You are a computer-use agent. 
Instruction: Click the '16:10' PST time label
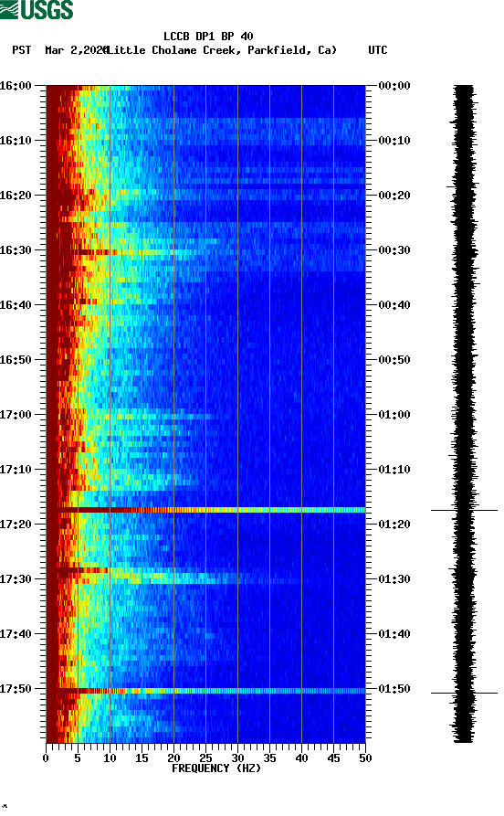click(x=16, y=141)
